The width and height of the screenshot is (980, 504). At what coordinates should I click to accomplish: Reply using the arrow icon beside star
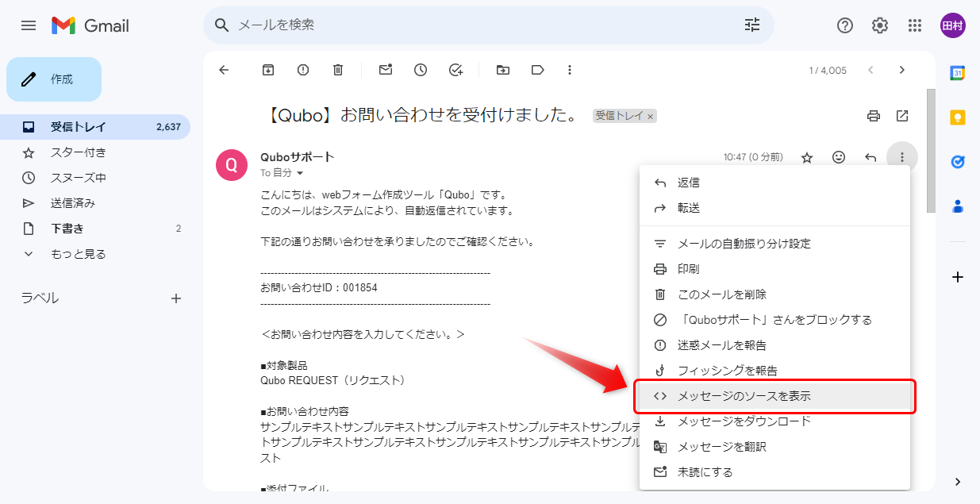point(870,157)
